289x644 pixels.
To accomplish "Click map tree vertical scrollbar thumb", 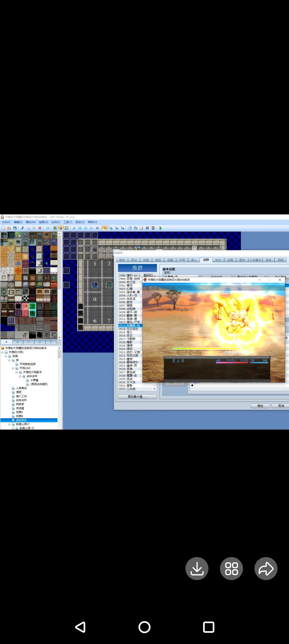I will coord(59,354).
